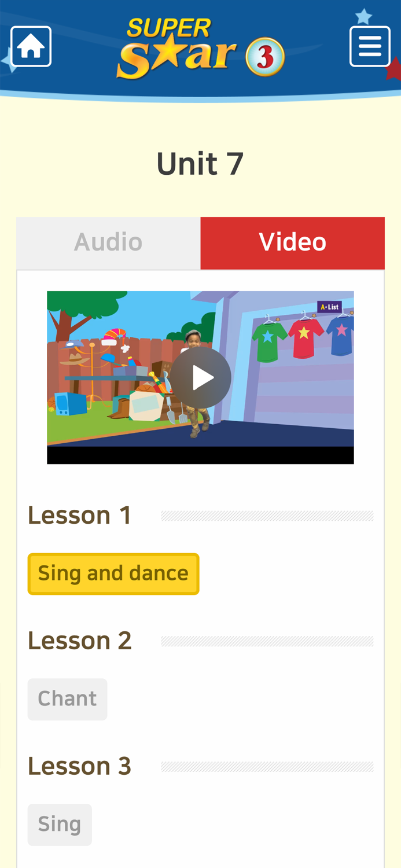Click the Lesson 2 heading
The height and width of the screenshot is (868, 401).
pos(80,641)
